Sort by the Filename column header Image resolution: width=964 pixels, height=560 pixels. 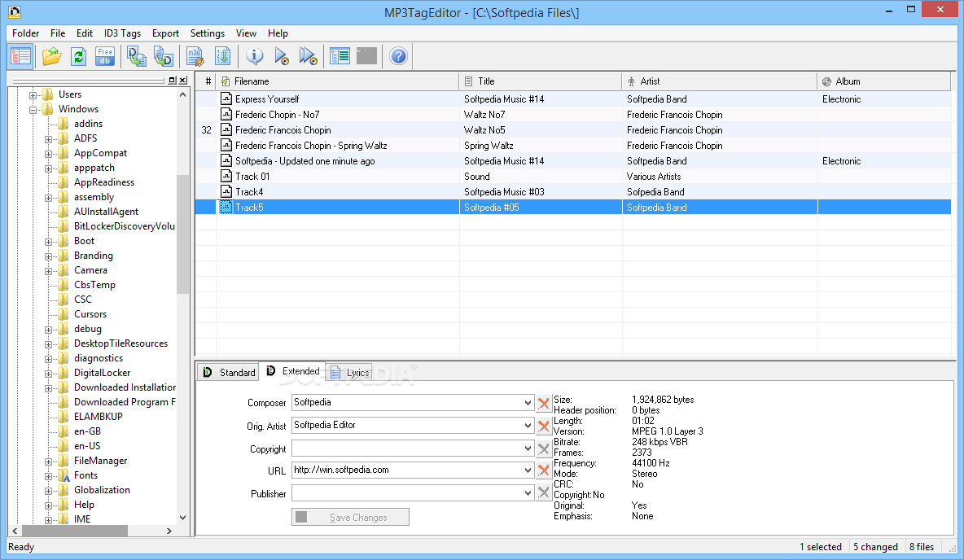pos(338,81)
